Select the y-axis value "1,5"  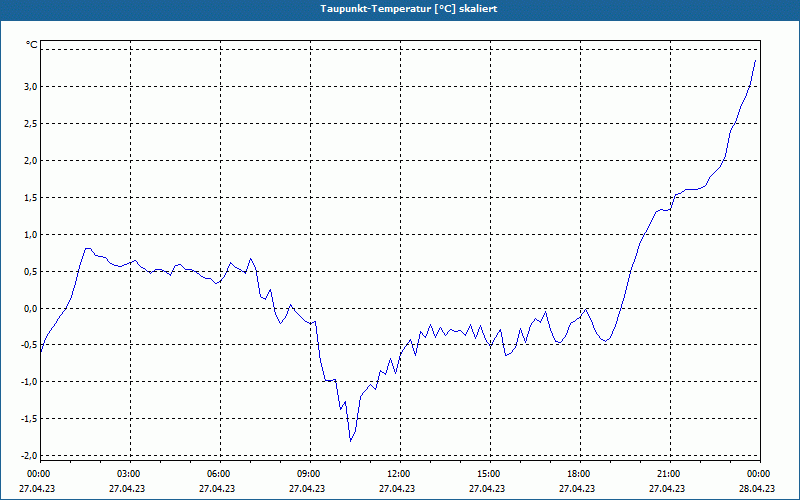(32, 197)
